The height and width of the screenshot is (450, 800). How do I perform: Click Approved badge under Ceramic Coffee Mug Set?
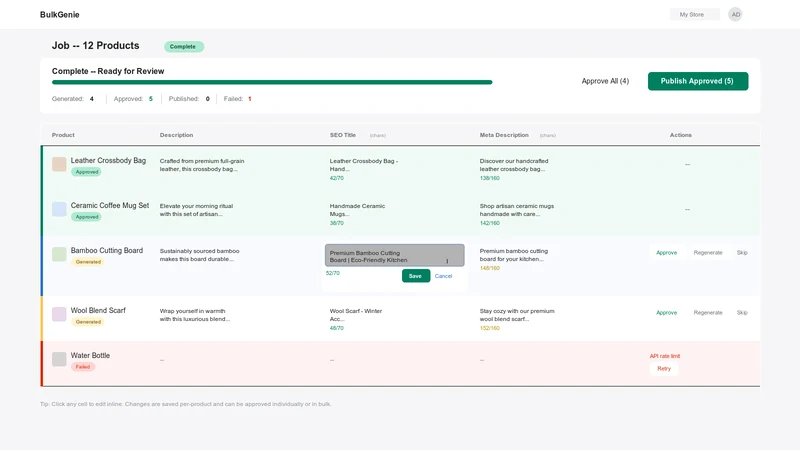[87, 217]
